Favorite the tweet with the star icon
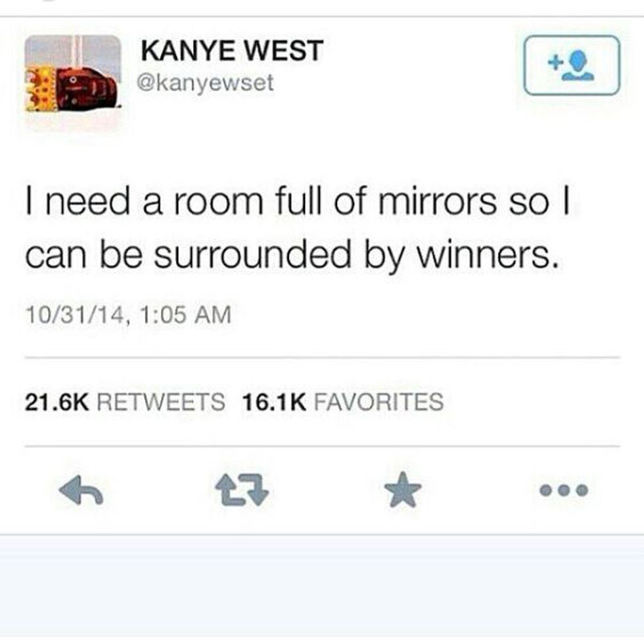The width and height of the screenshot is (644, 644). tap(403, 490)
